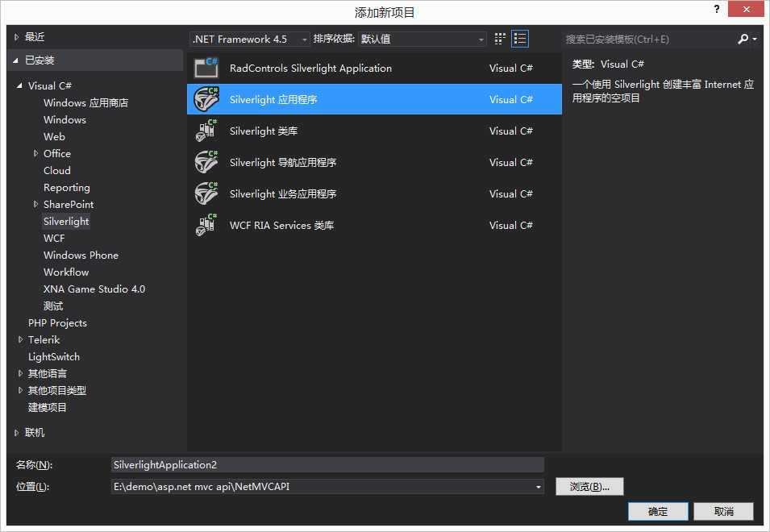Click the 搜索已安装模板 search box
770x532 pixels.
[x=648, y=39]
